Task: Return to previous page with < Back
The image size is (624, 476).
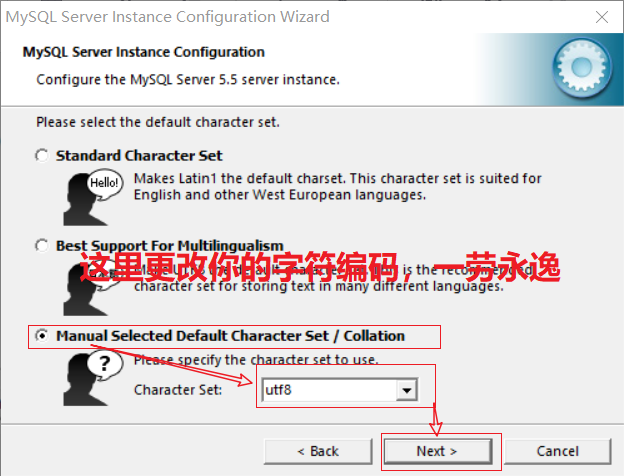Action: point(318,451)
